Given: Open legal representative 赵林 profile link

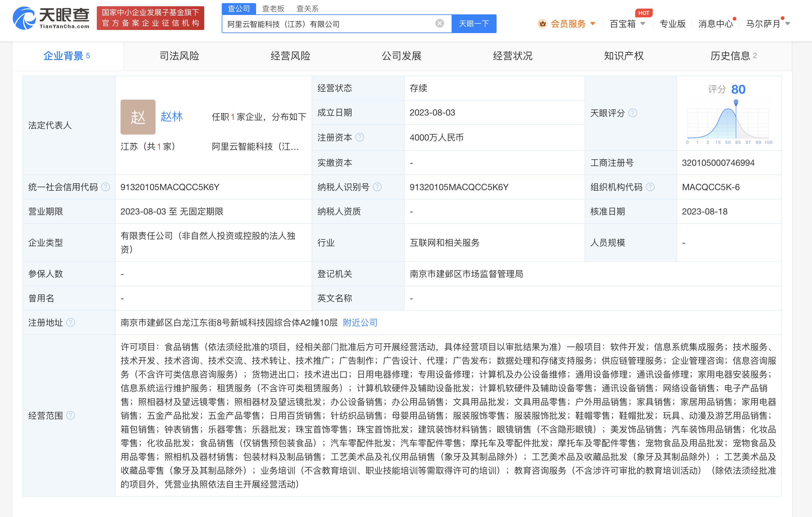Looking at the screenshot, I should pyautogui.click(x=171, y=117).
